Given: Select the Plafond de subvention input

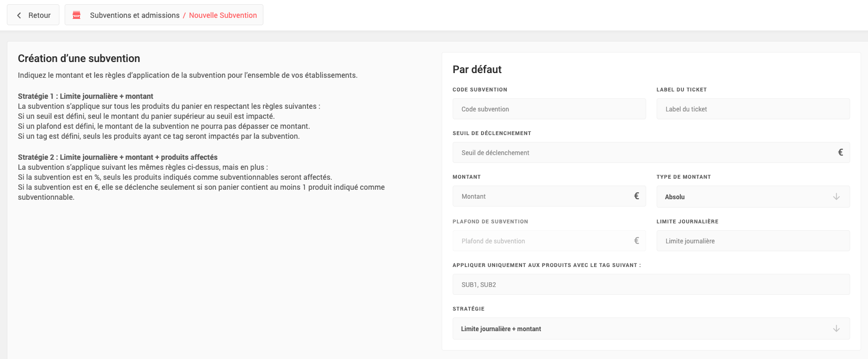Looking at the screenshot, I should 542,241.
